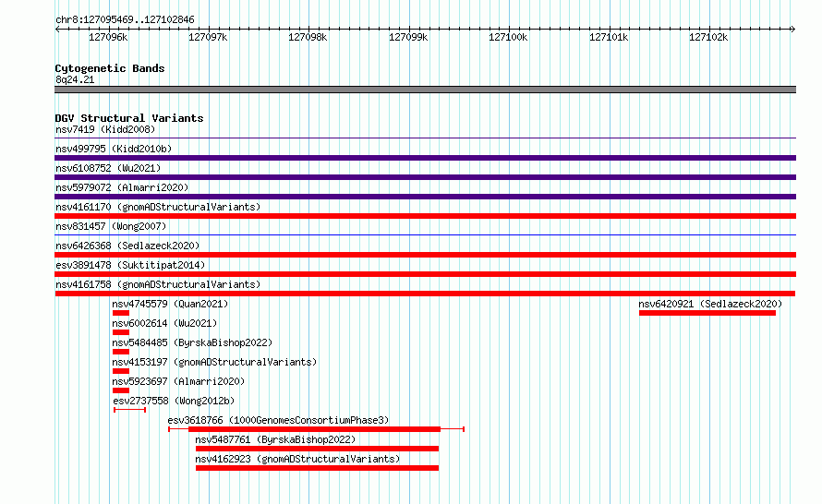Click the right arrow end of ruler
This screenshot has width=822, height=504.
(793, 29)
